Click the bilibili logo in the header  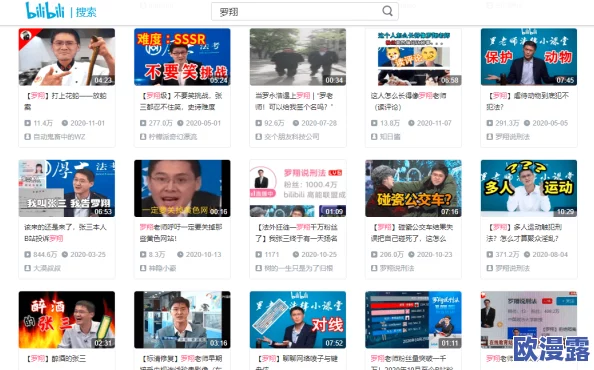pos(45,11)
